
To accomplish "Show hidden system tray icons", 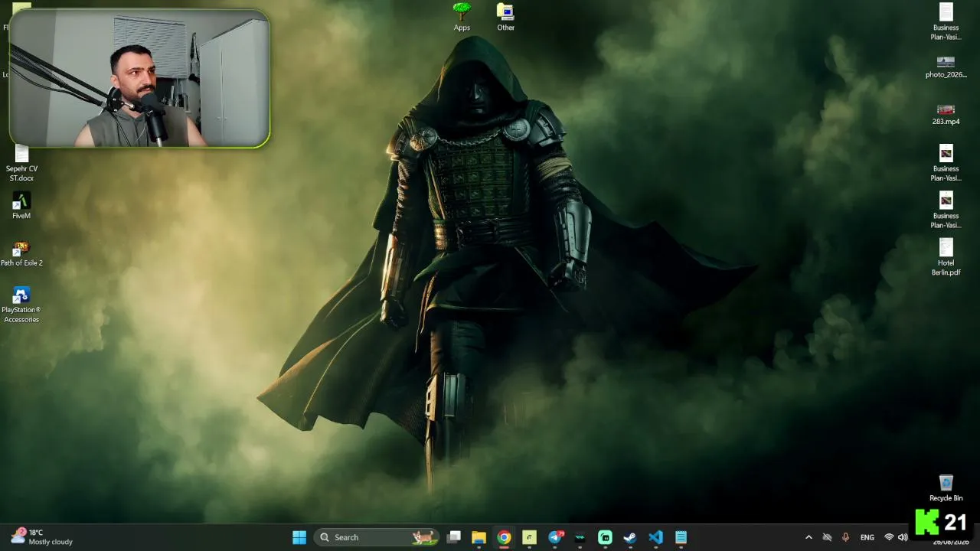I will point(808,537).
